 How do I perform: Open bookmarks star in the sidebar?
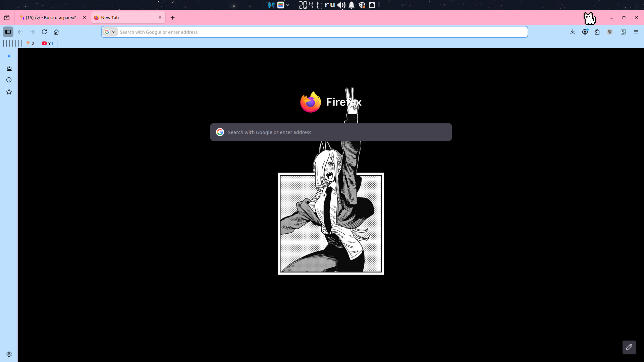tap(9, 92)
